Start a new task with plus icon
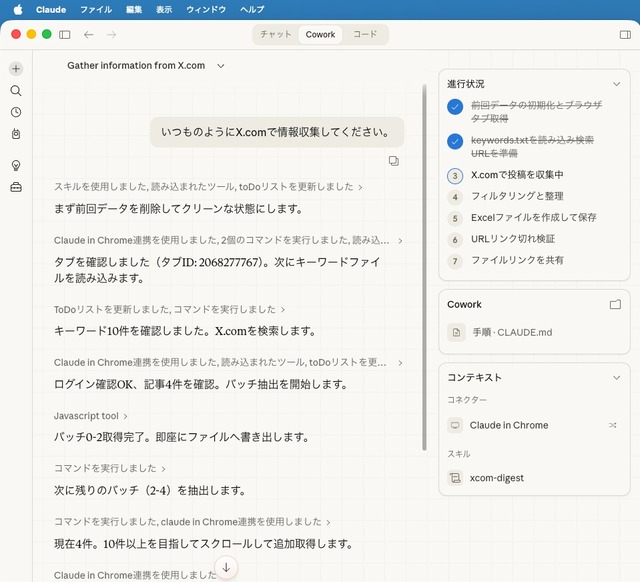This screenshot has height=582, width=640. (x=16, y=69)
